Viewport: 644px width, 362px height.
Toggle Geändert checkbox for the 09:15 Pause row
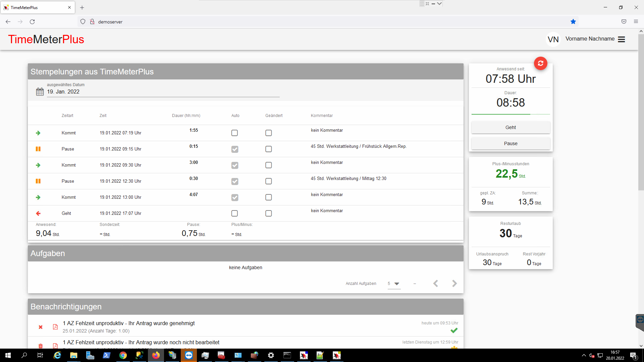pyautogui.click(x=269, y=149)
